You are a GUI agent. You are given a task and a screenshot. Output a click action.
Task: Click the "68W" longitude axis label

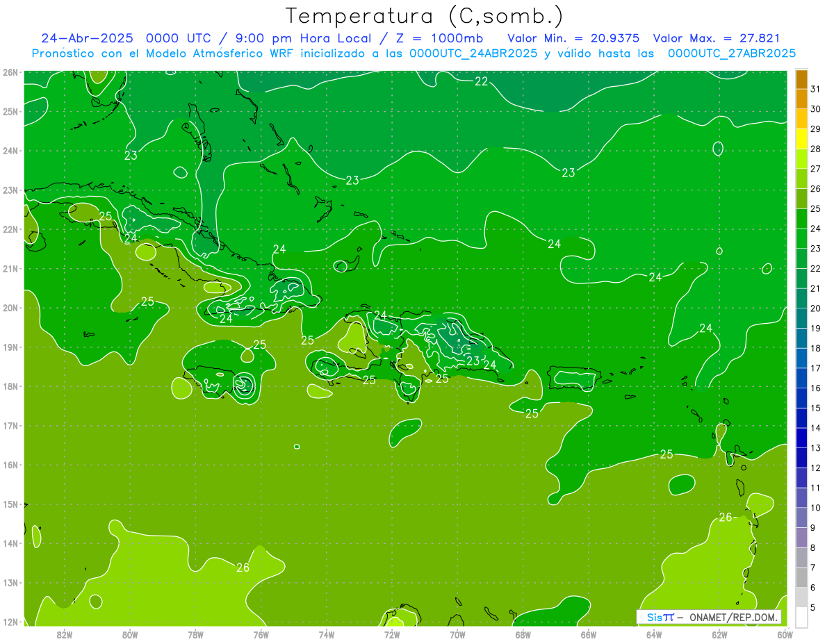click(x=523, y=634)
